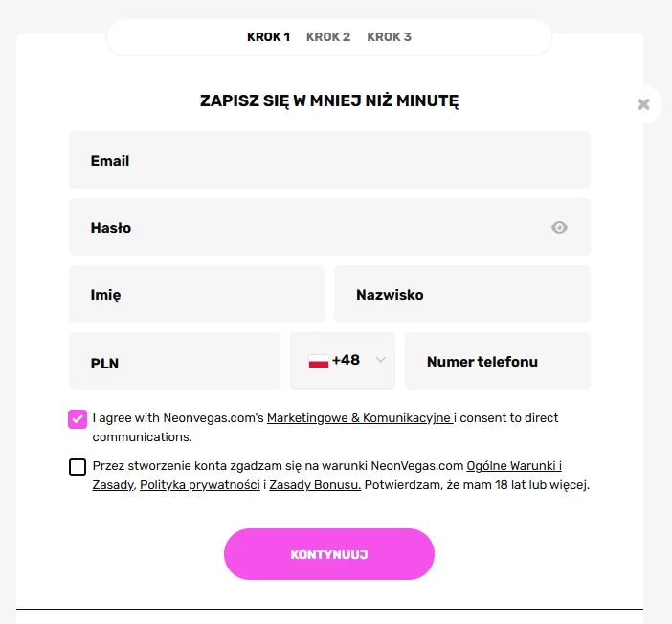Viewport: 672px width, 624px height.
Task: Accept the terms and conditions checkbox
Action: [78, 466]
